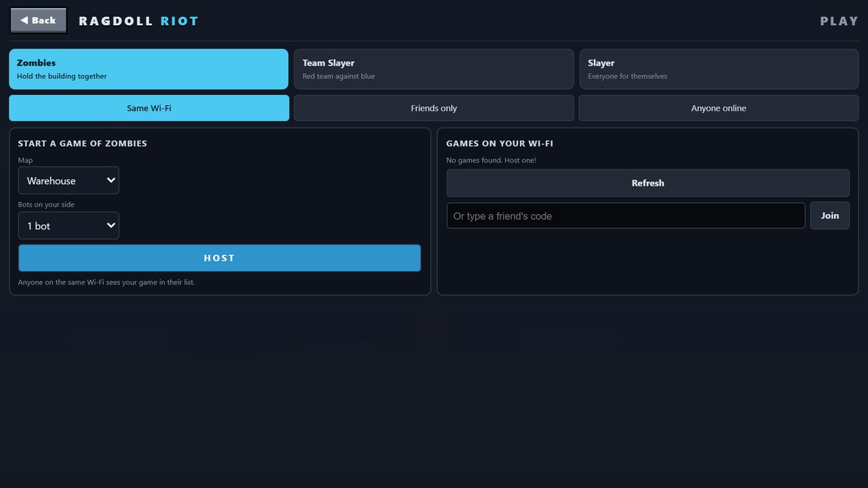
Task: Go back using the Back button
Action: tap(39, 20)
